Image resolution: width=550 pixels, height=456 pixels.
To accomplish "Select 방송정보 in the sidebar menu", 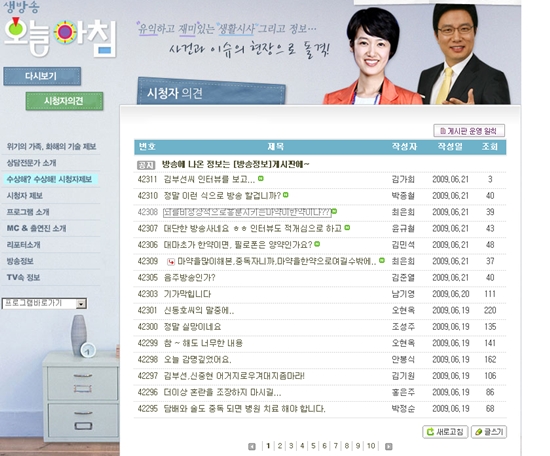I will [20, 261].
